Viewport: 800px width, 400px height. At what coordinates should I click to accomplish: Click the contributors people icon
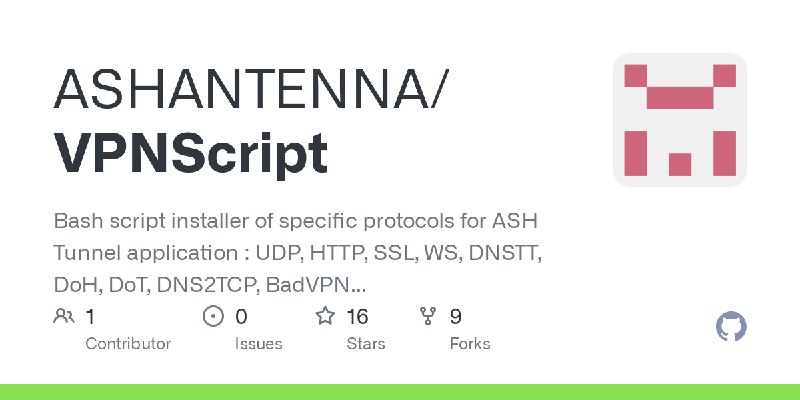[x=64, y=316]
